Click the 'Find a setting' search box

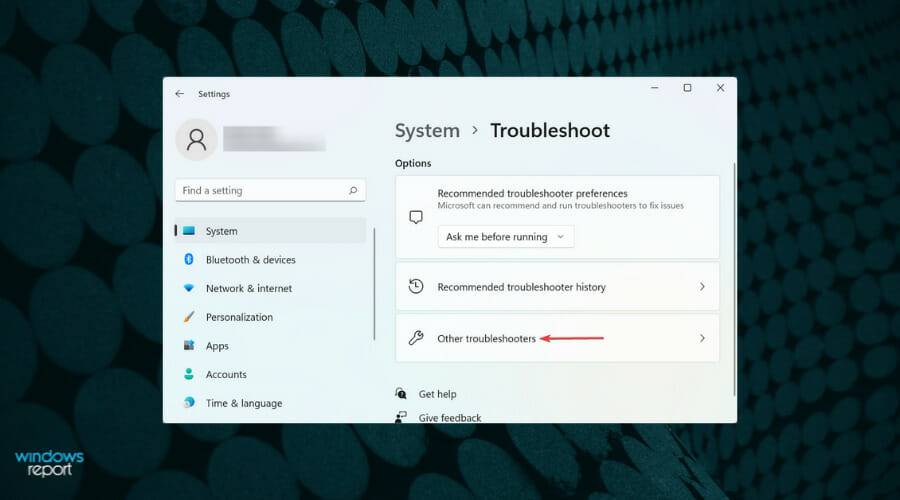point(262,190)
